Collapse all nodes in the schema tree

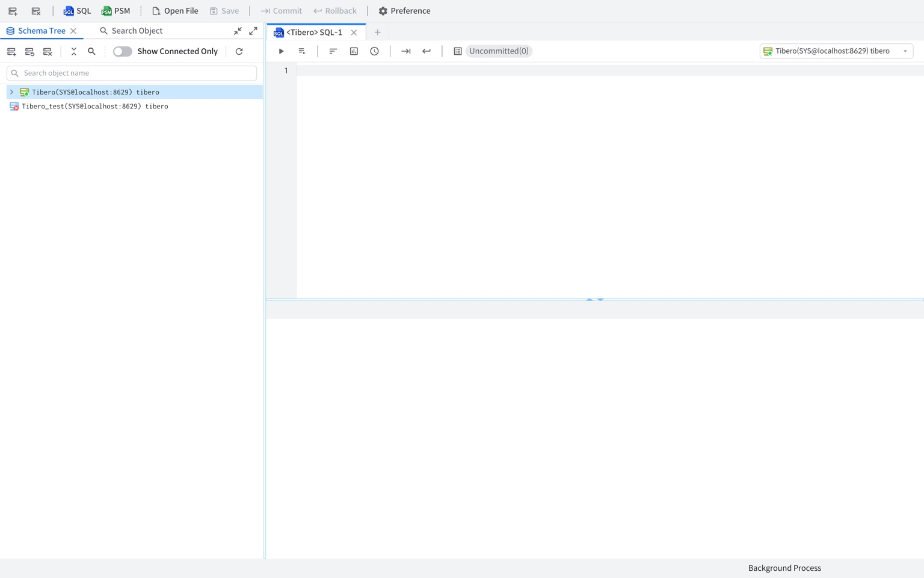(74, 52)
